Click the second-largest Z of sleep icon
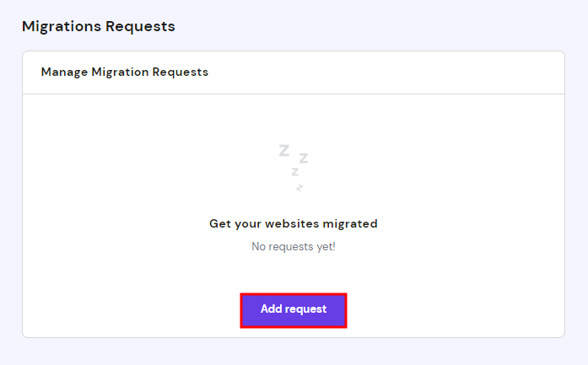Viewport: 588px width, 365px height. tap(303, 158)
